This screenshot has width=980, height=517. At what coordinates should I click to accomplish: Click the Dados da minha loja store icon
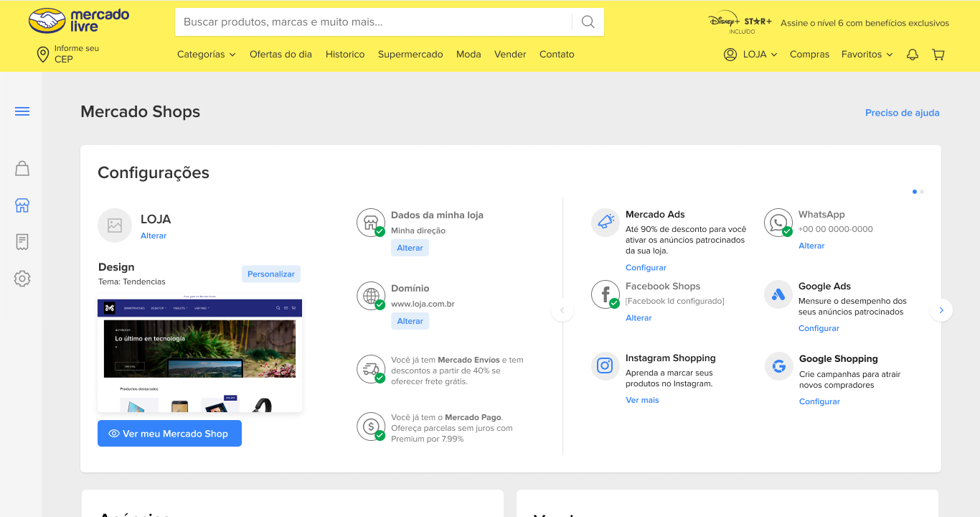pos(371,223)
